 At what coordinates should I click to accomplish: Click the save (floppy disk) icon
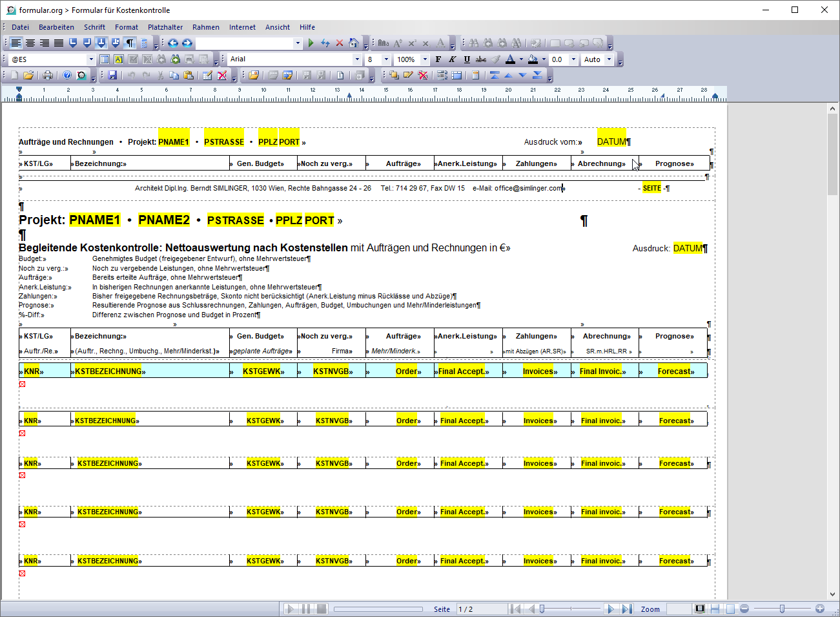(x=112, y=76)
